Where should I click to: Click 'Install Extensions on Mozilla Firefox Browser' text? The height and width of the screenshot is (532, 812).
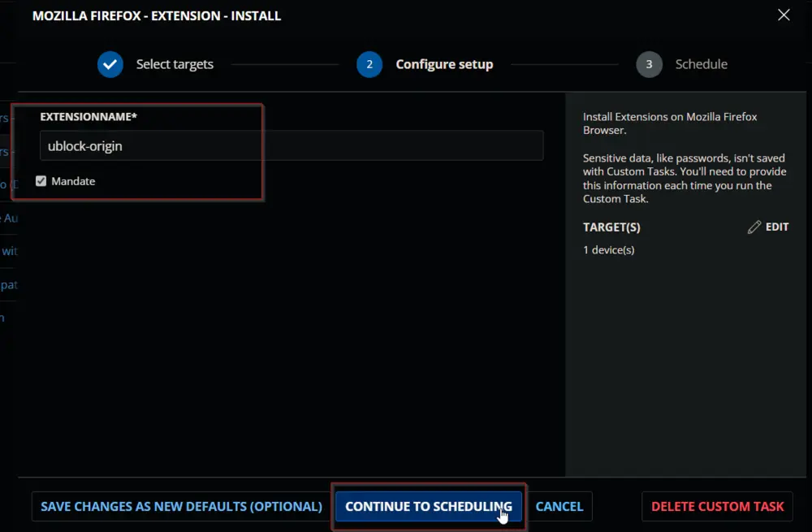point(670,123)
